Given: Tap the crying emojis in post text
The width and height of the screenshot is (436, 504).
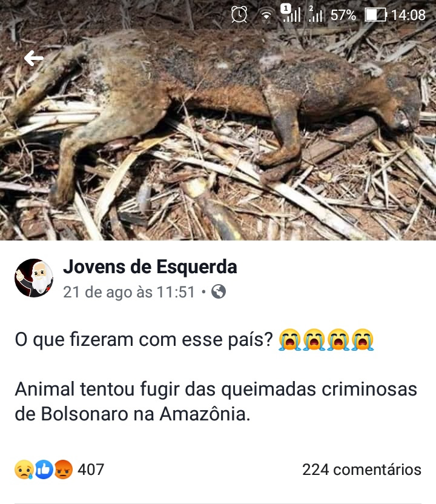Looking at the screenshot, I should [x=326, y=339].
